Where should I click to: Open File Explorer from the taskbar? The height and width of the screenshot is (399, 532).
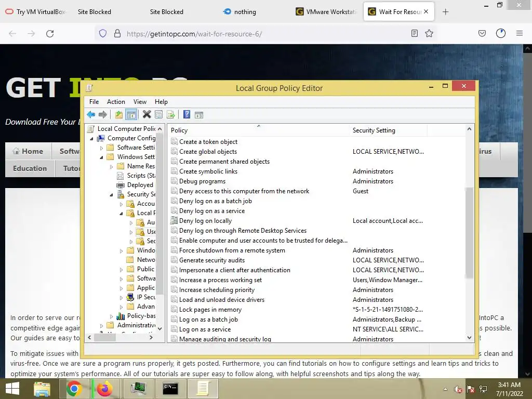pyautogui.click(x=42, y=389)
